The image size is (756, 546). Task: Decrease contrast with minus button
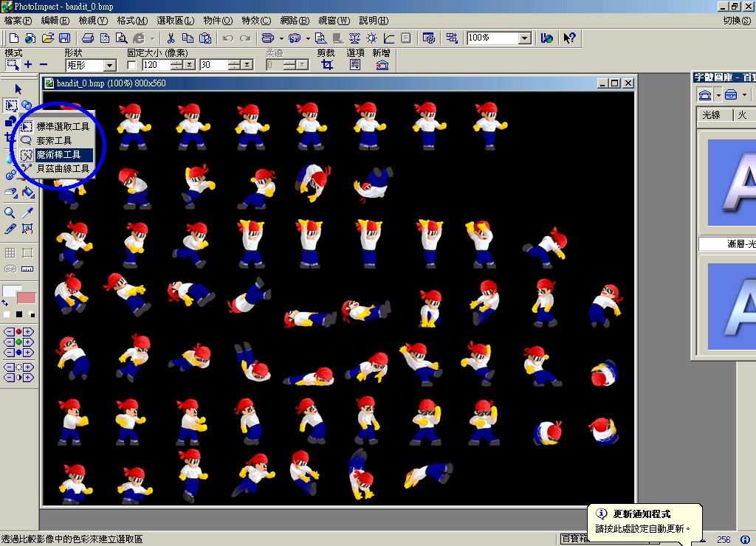coord(9,377)
